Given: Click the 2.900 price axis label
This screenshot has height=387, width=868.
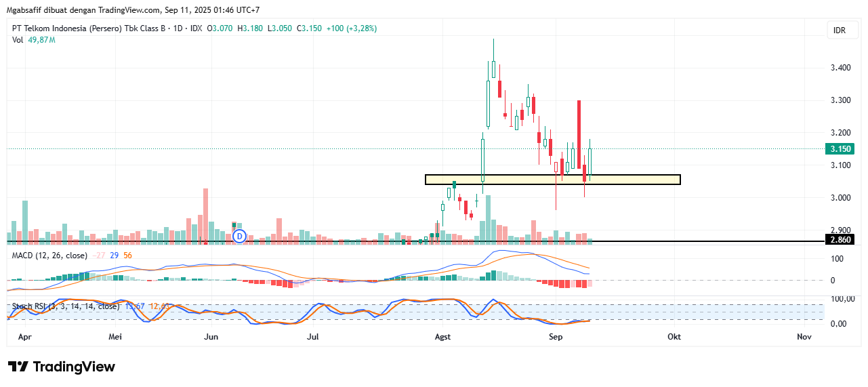Looking at the screenshot, I should [x=840, y=230].
